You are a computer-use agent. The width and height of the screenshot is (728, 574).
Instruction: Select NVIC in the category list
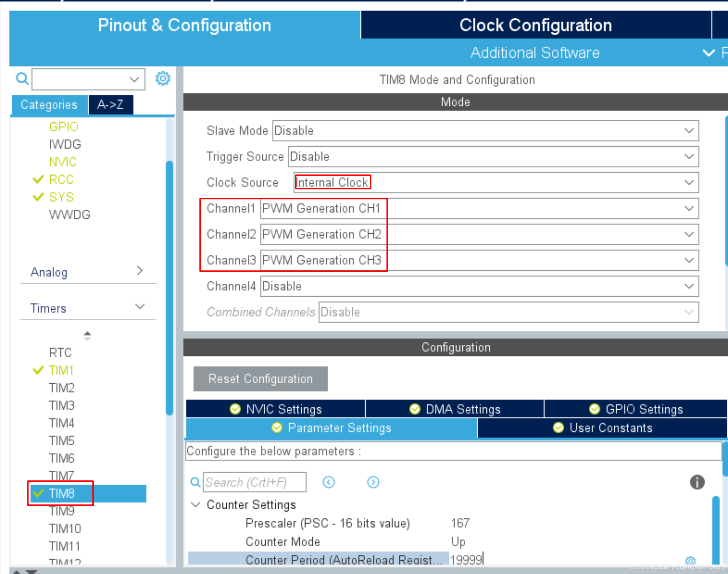(x=63, y=162)
